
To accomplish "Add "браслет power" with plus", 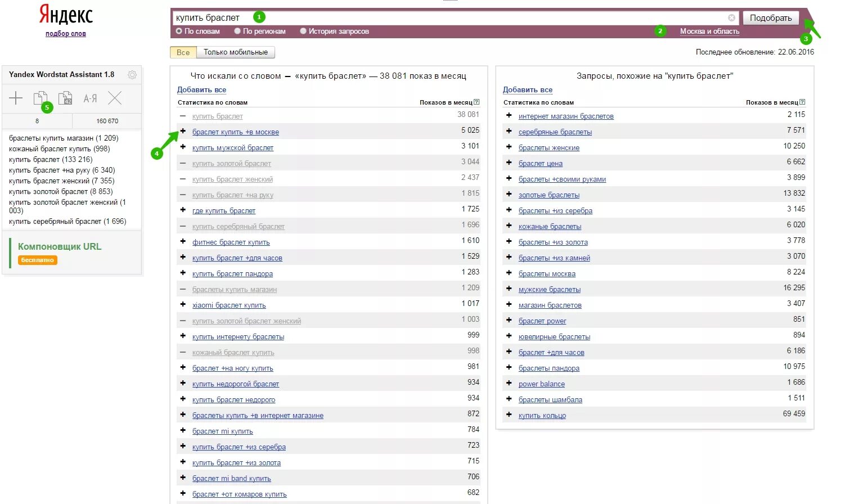I will [509, 320].
